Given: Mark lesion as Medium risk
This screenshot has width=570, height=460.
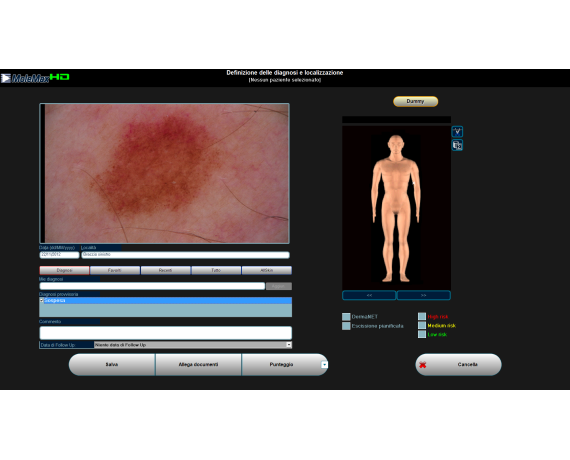Looking at the screenshot, I should 422,325.
